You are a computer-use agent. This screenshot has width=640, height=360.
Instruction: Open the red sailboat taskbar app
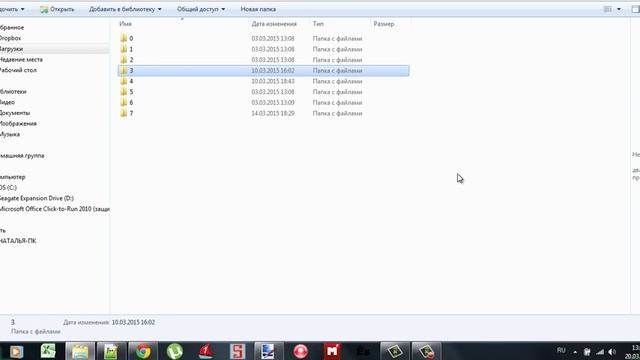(206, 351)
